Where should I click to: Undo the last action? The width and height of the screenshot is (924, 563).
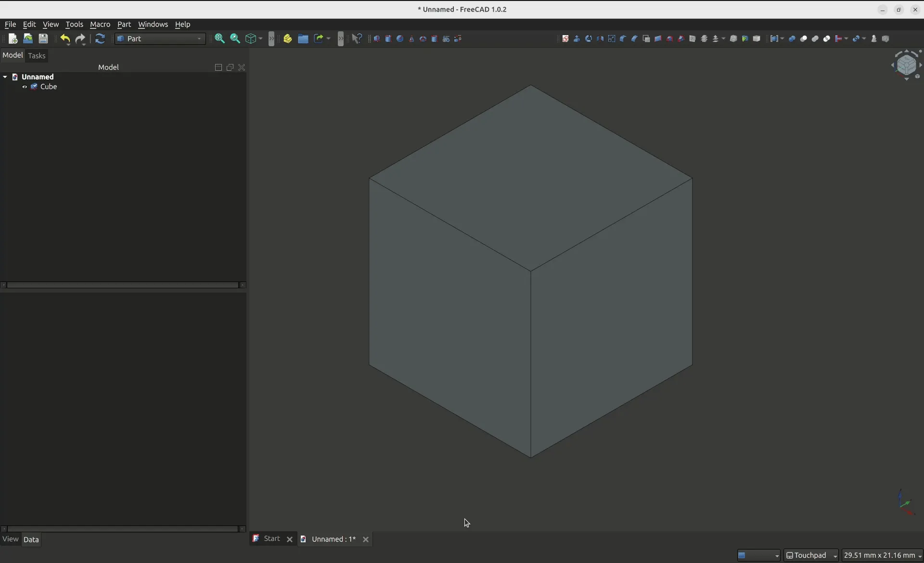(65, 39)
